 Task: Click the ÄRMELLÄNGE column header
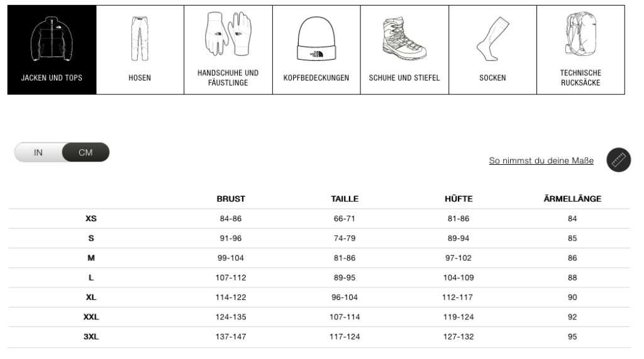[572, 199]
